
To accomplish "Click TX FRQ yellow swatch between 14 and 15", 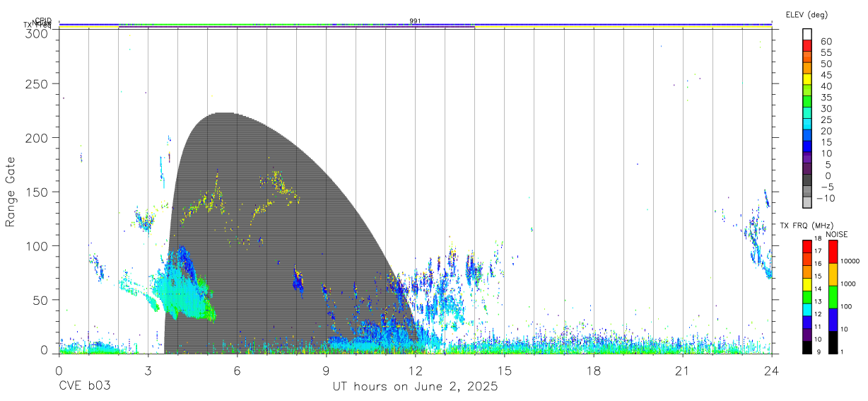I will (807, 284).
